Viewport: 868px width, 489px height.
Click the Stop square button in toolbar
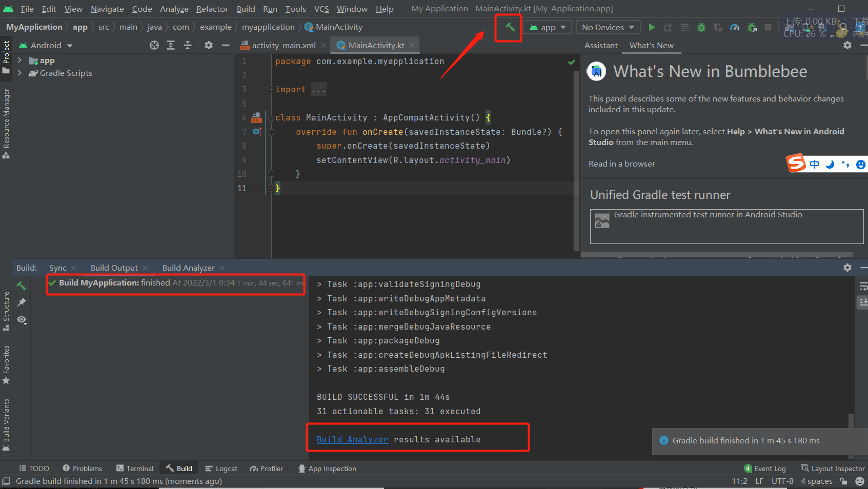coord(768,27)
